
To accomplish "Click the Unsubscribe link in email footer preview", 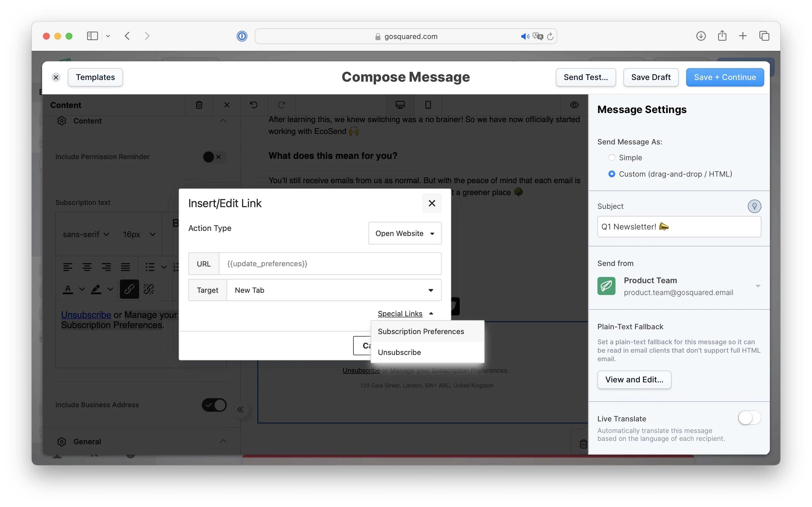I will pos(361,370).
